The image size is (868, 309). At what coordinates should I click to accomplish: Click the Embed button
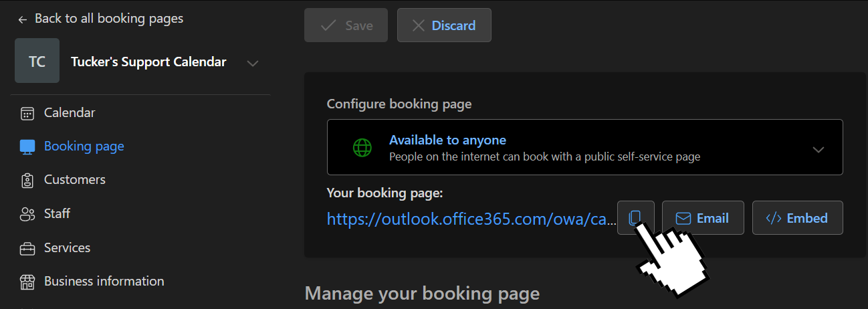[x=798, y=218]
